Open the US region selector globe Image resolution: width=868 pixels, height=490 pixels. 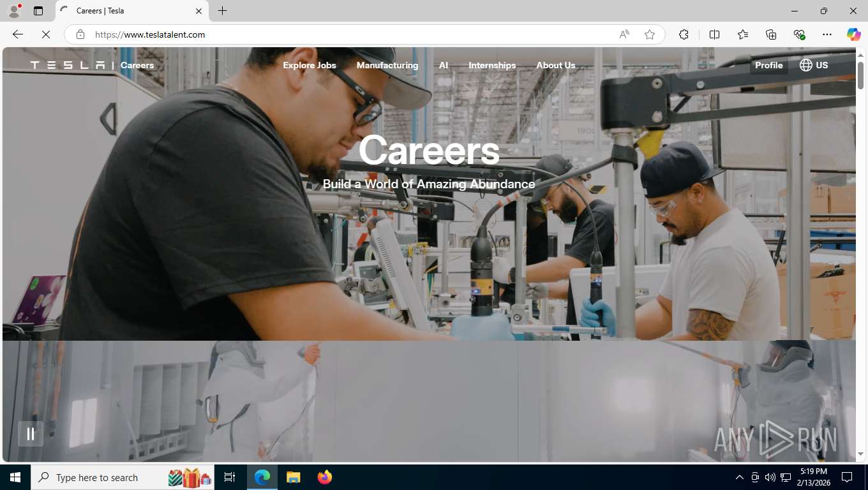click(814, 65)
